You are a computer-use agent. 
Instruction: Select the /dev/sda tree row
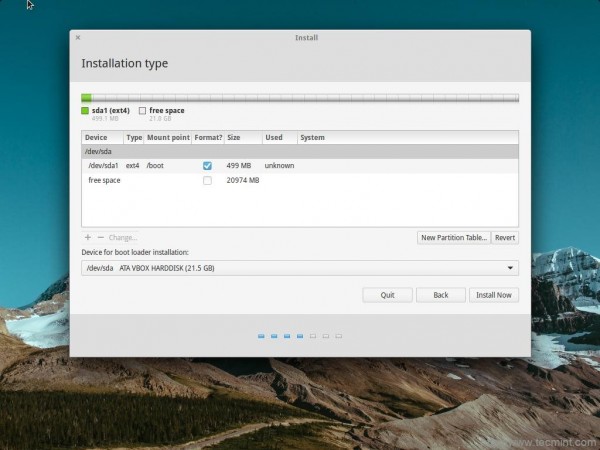coord(300,152)
